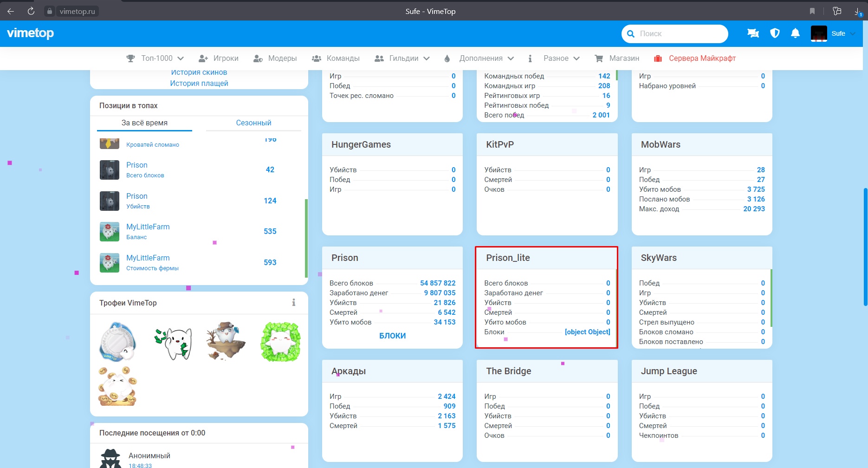Screen dimensions: 868x468
Task: Click the chat messages icon in header
Action: 753,33
